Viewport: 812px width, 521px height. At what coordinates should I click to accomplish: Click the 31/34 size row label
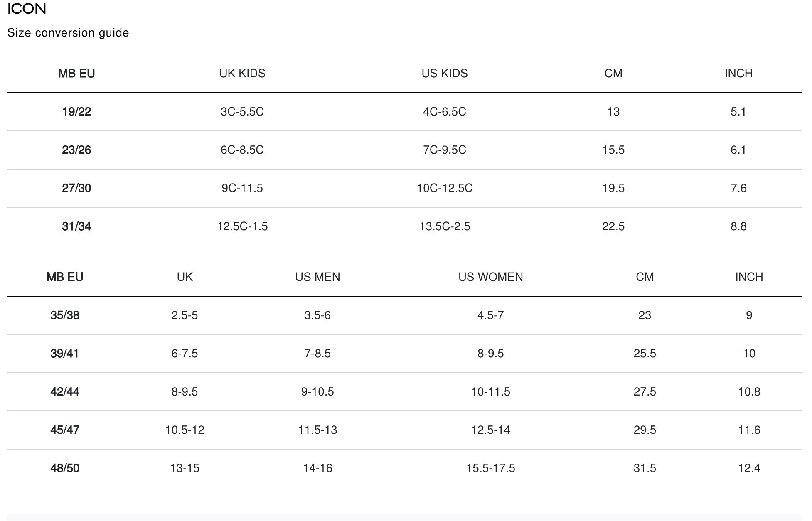(x=76, y=226)
